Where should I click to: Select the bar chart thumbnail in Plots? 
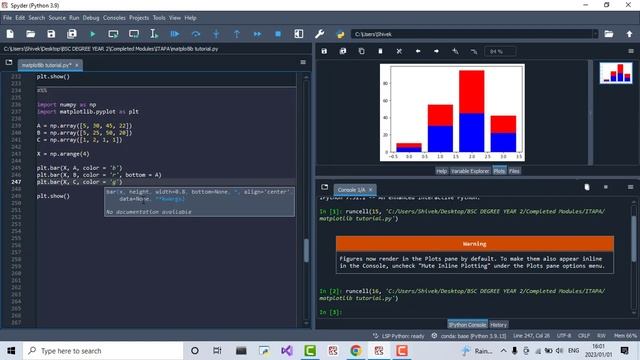click(616, 73)
